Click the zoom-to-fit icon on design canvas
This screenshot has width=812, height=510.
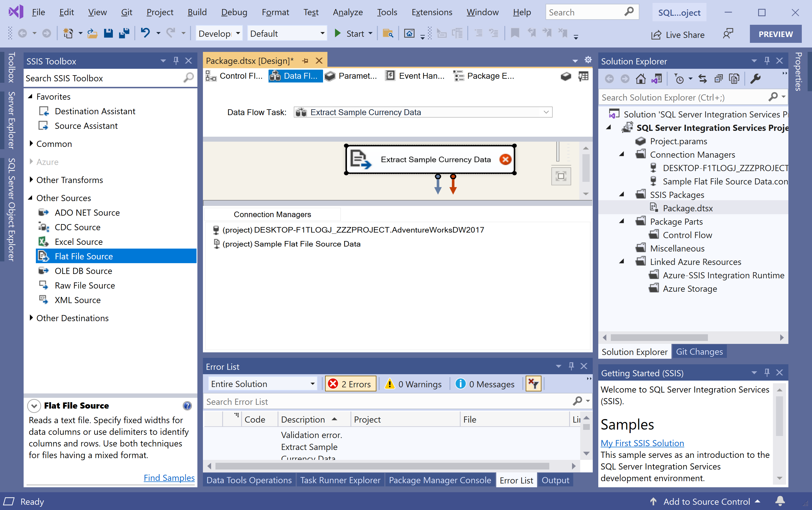[561, 176]
